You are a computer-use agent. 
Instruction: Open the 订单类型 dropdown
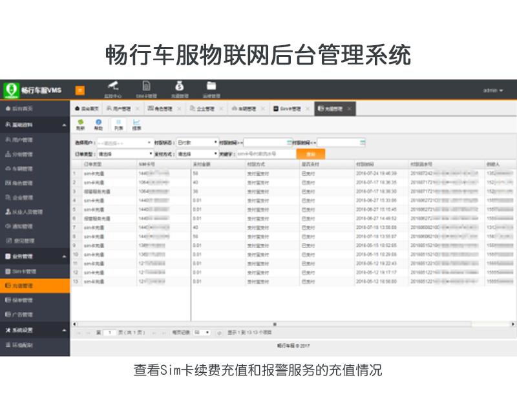pos(123,154)
